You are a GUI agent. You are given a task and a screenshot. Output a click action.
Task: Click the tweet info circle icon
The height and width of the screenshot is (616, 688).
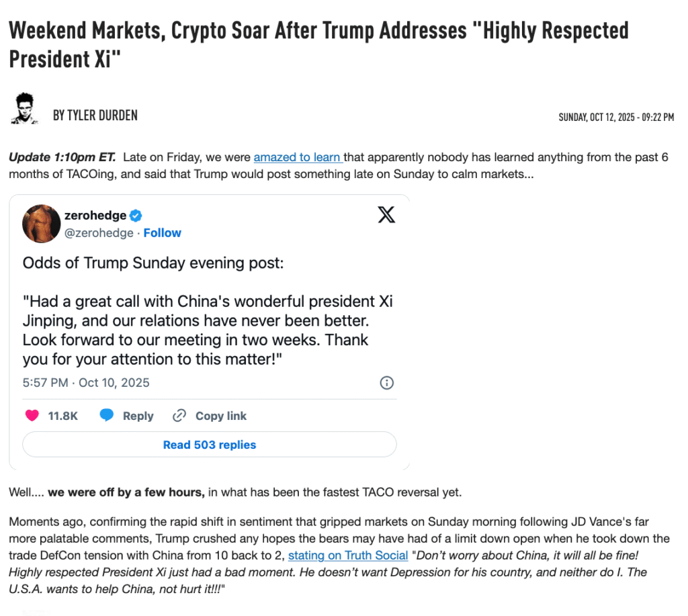pos(387,383)
